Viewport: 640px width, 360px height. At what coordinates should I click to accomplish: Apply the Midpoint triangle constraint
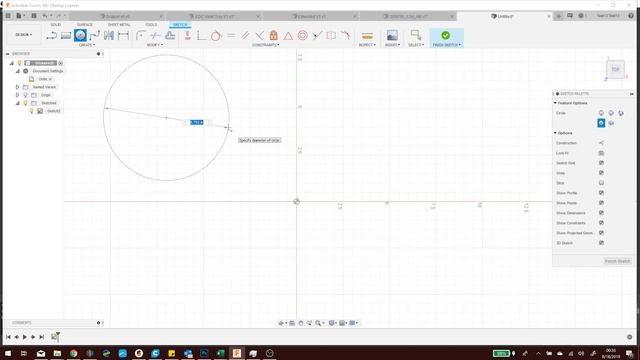point(288,36)
